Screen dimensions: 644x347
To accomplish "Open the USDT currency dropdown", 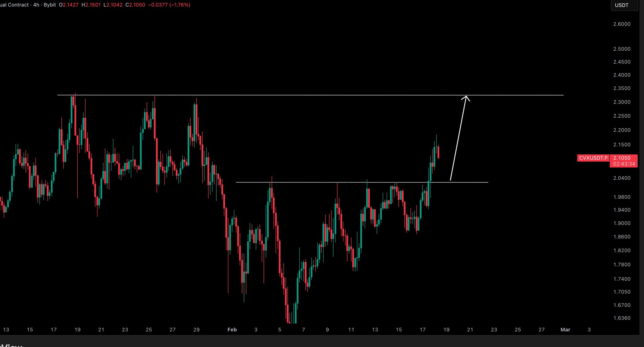I will click(624, 5).
